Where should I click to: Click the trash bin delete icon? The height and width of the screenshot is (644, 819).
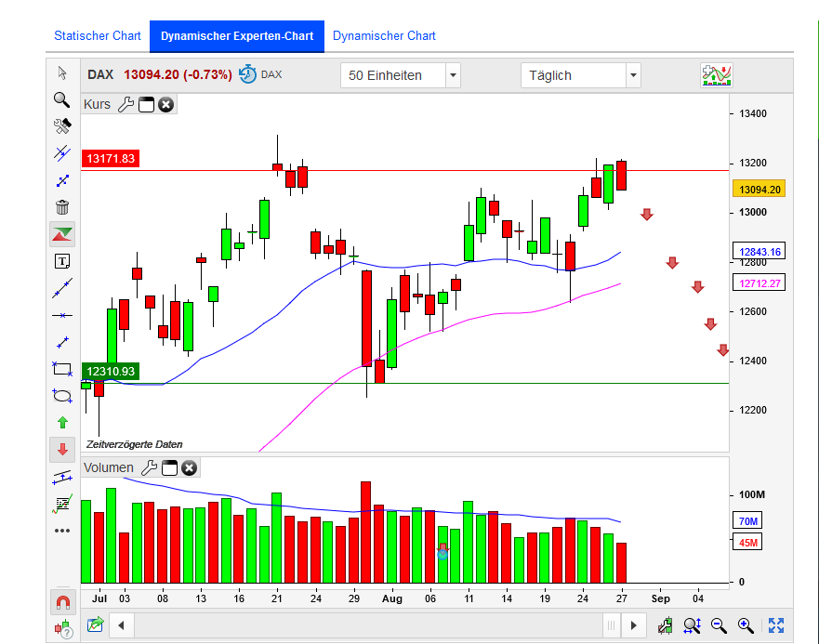point(62,207)
